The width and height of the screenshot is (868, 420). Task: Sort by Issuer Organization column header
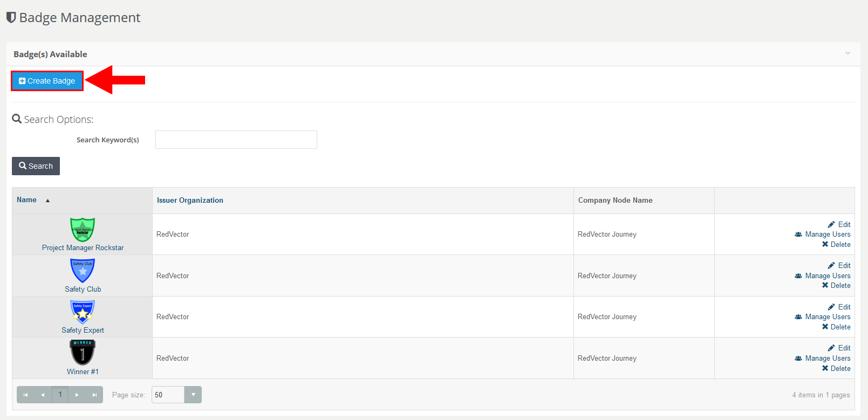click(190, 200)
